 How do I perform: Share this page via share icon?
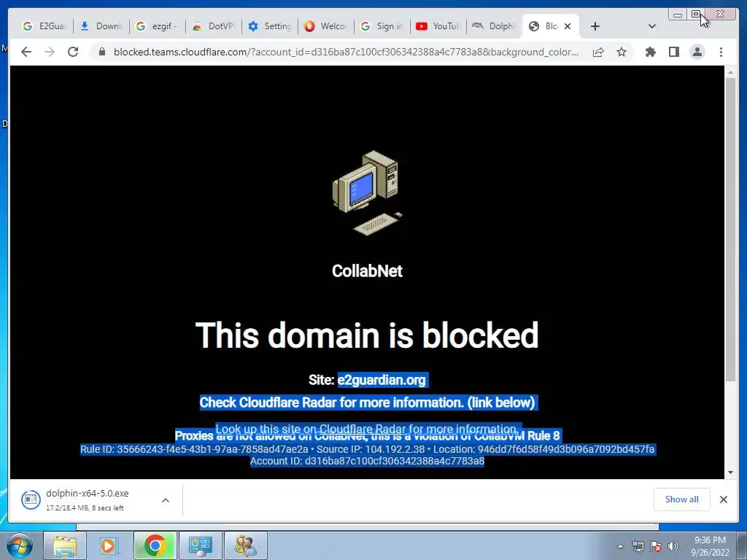click(x=598, y=52)
